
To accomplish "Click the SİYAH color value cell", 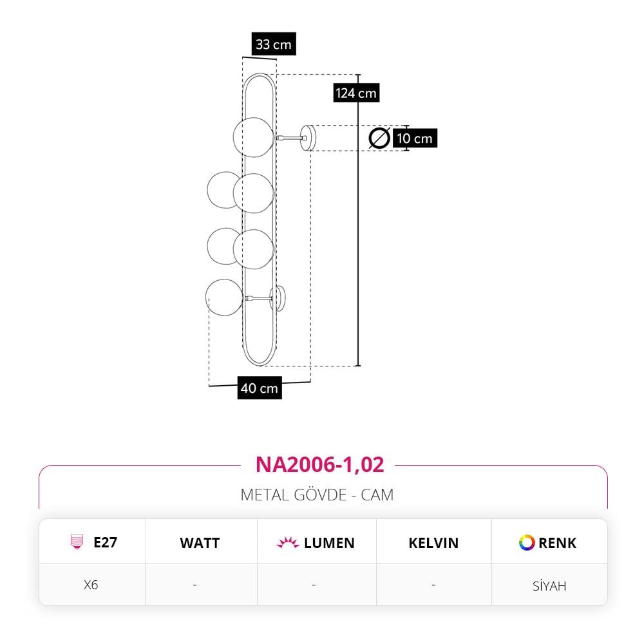I will 549,585.
